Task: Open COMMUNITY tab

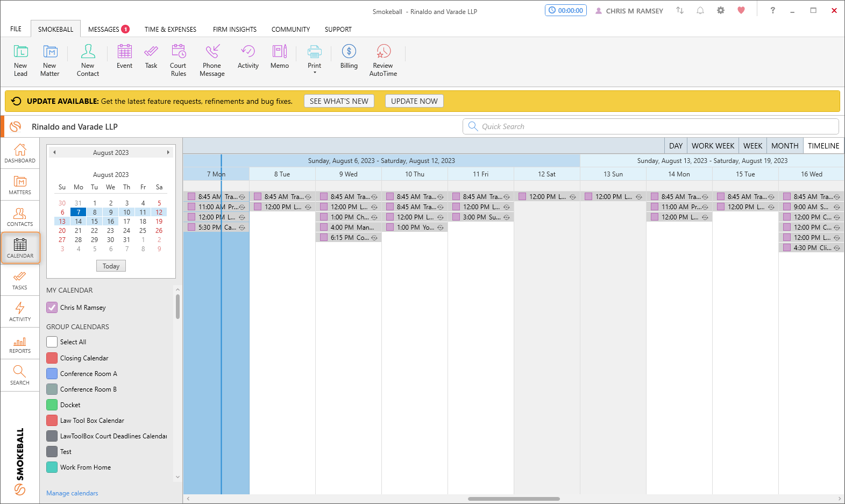Action: (x=290, y=29)
